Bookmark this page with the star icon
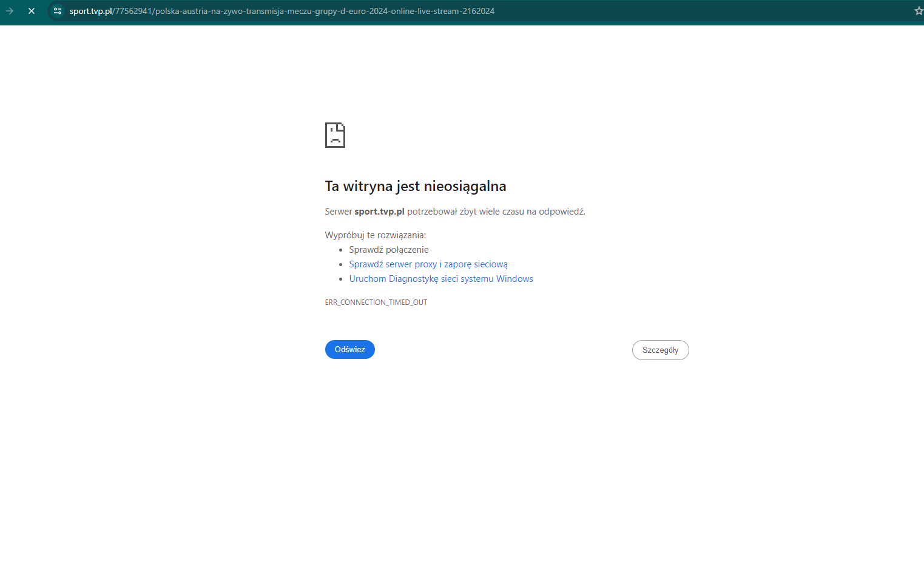 [918, 11]
